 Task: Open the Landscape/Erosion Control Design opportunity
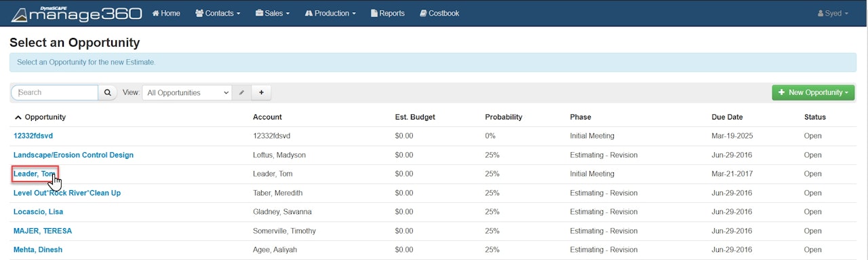(73, 155)
